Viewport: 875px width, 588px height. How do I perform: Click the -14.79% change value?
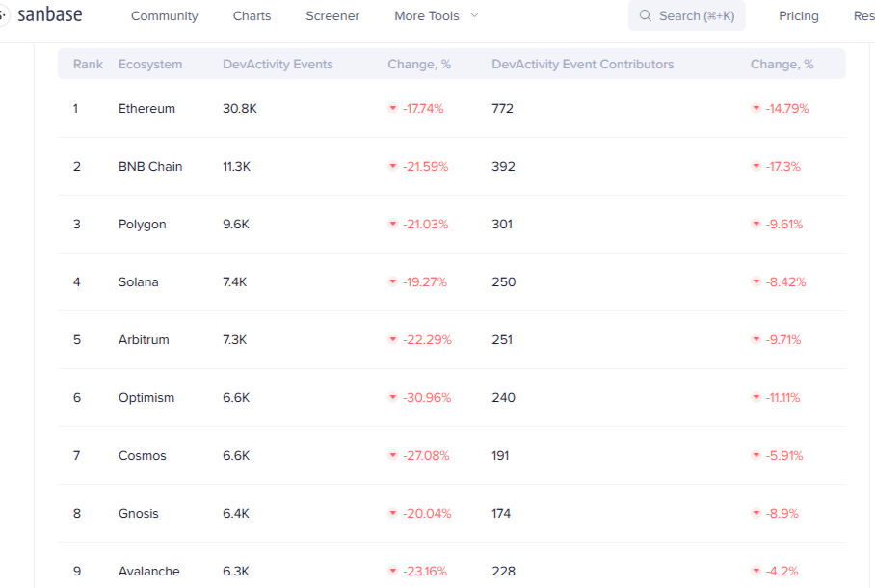click(x=787, y=108)
